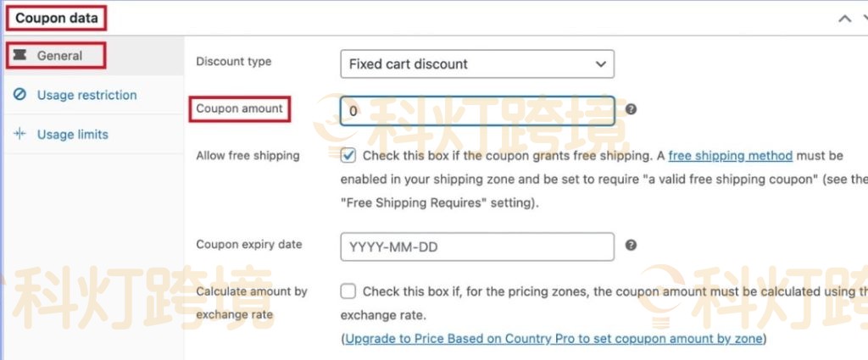
Task: Click the Allow free shipping label
Action: (x=248, y=156)
